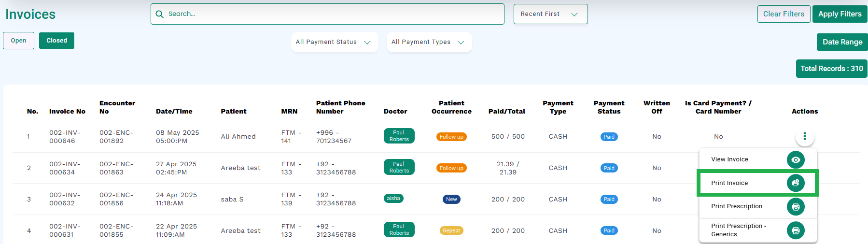Click printer icon for Print Prescription - Generics
Viewport: 868px width, 244px height.
[x=796, y=230]
